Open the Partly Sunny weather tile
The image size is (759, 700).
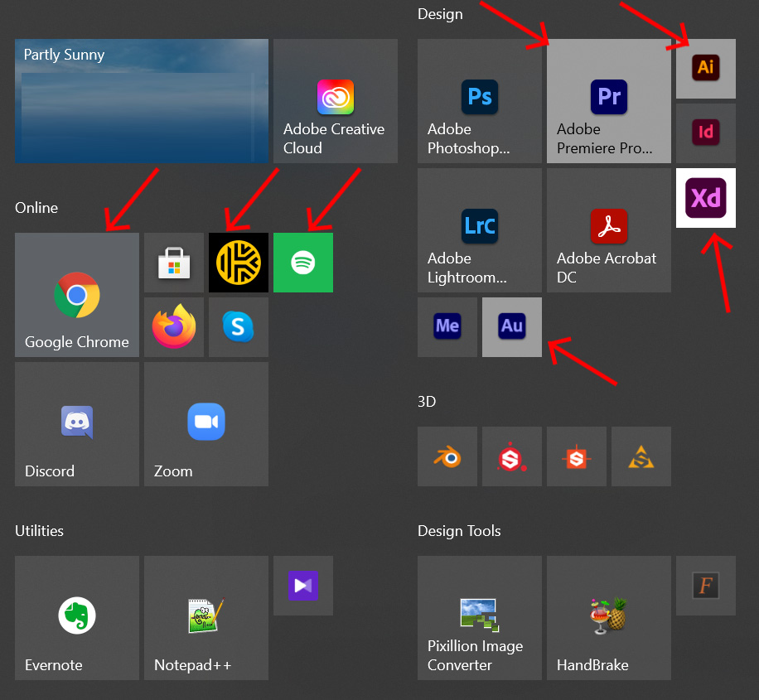pos(142,101)
